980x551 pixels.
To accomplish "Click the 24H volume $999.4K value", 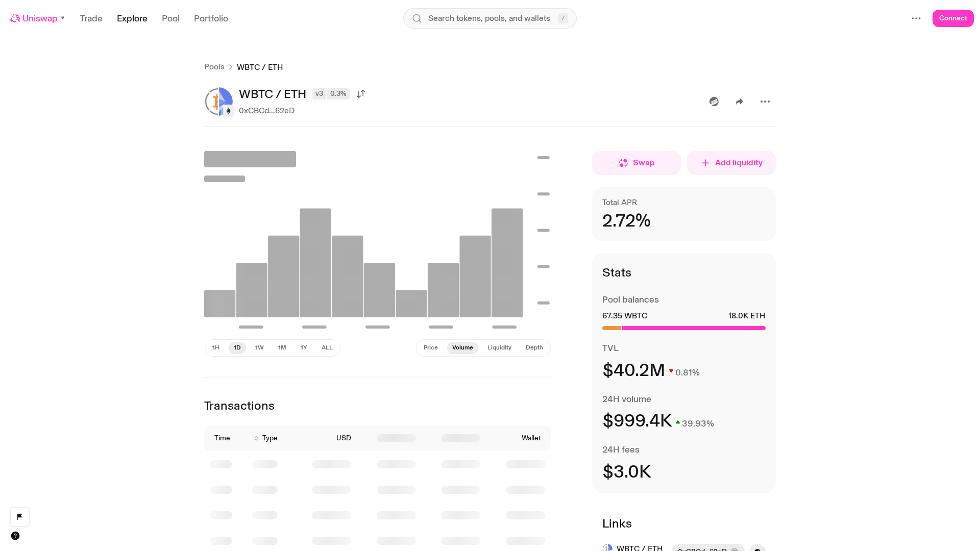I will point(637,421).
